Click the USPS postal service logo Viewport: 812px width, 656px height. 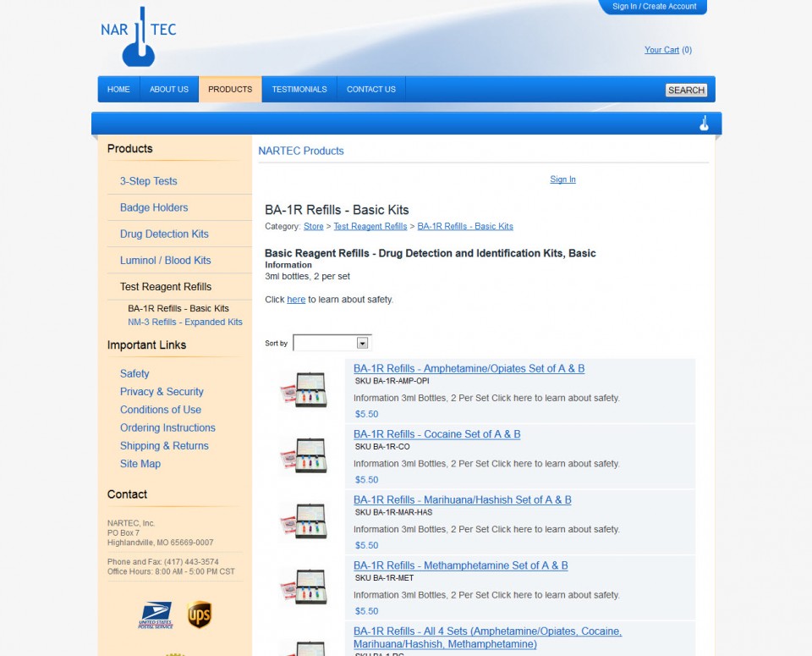156,615
